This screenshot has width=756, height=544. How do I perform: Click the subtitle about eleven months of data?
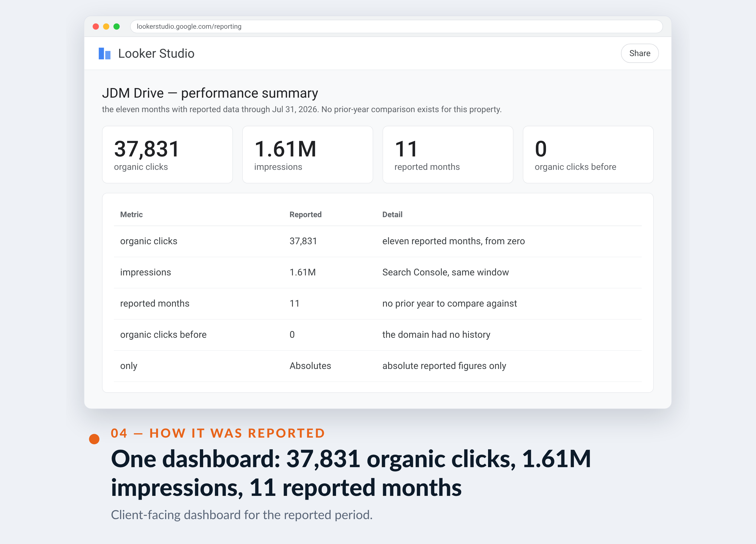click(301, 109)
